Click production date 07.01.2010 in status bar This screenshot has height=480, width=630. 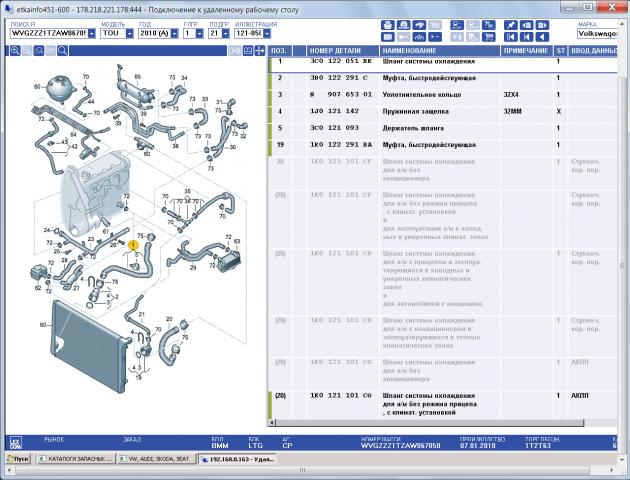click(477, 445)
